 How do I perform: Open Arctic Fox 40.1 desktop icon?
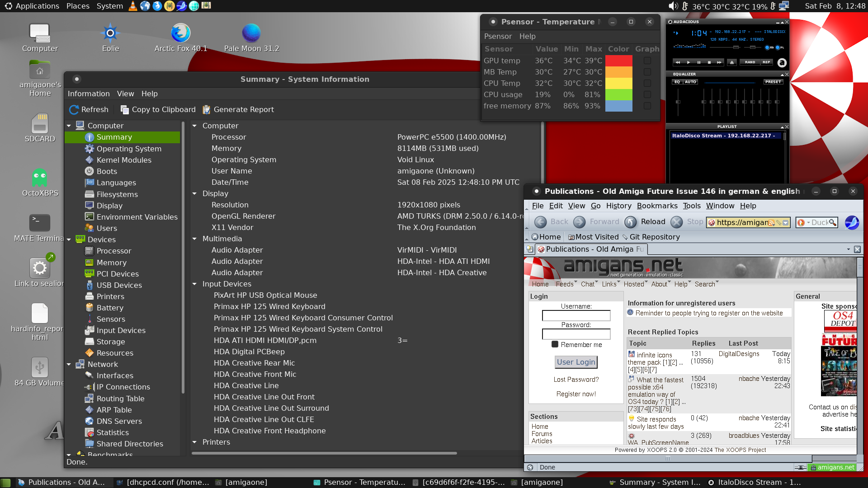[x=180, y=37]
